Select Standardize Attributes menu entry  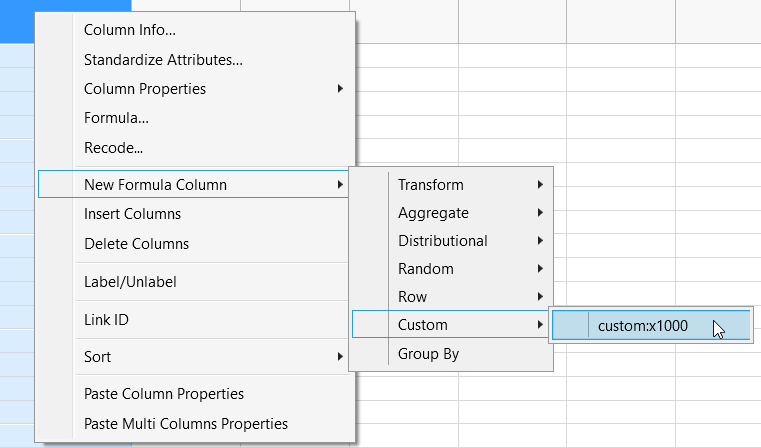[x=163, y=60]
